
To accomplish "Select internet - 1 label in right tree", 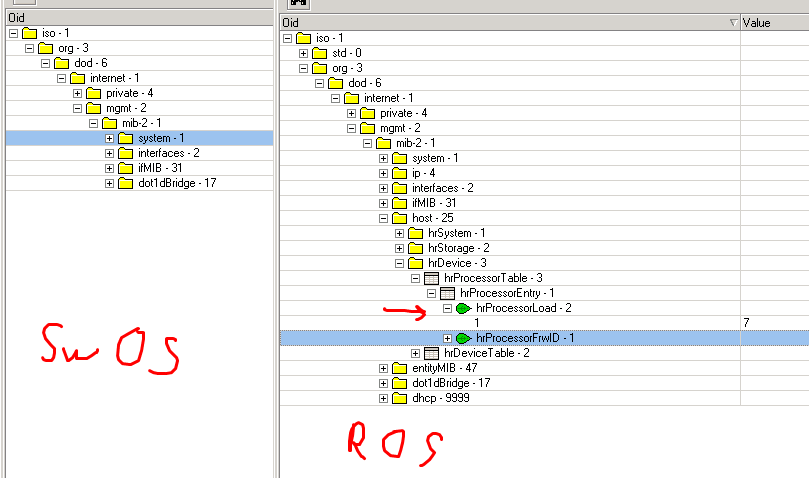I will (389, 99).
